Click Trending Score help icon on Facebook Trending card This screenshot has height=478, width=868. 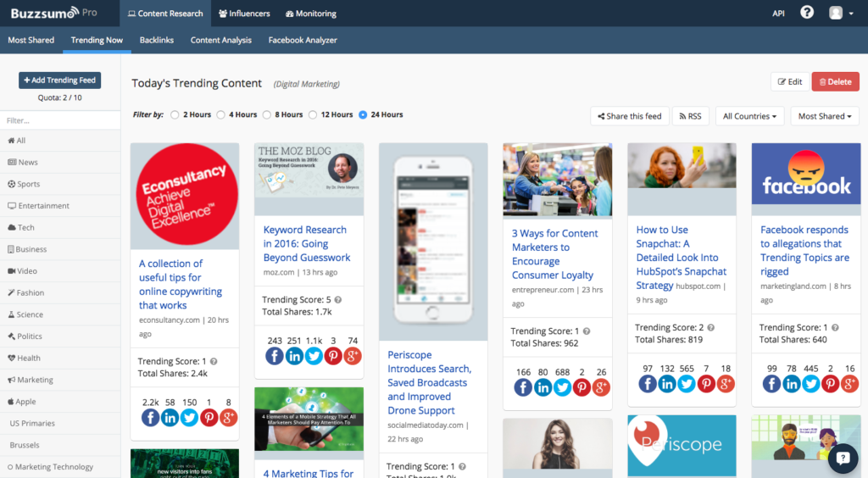click(835, 327)
